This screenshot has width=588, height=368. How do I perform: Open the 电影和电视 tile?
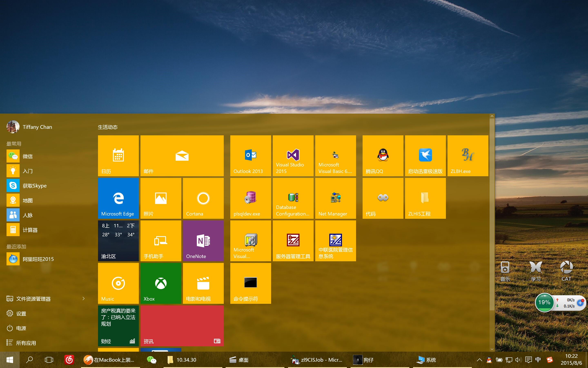click(203, 283)
